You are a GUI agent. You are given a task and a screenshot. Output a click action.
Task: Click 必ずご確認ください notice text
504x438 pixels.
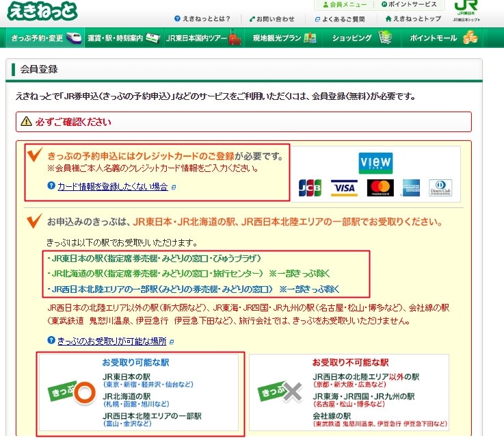point(73,122)
